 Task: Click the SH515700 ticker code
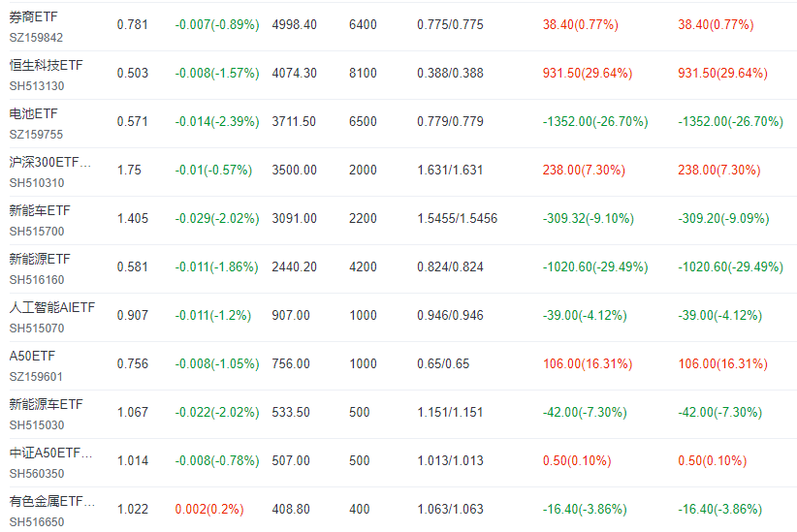37,232
